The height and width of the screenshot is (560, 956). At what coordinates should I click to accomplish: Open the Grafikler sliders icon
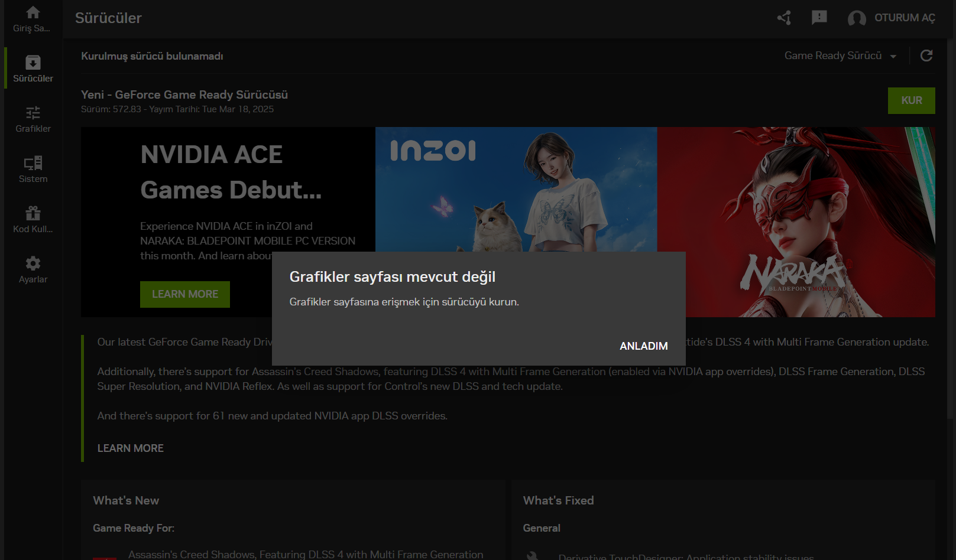[33, 113]
